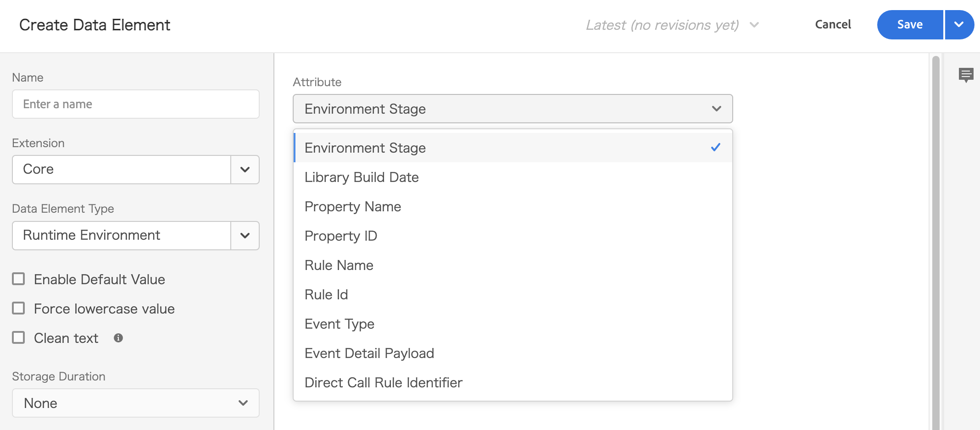The height and width of the screenshot is (430, 980).
Task: Enable Default Value checkbox
Action: tap(18, 279)
